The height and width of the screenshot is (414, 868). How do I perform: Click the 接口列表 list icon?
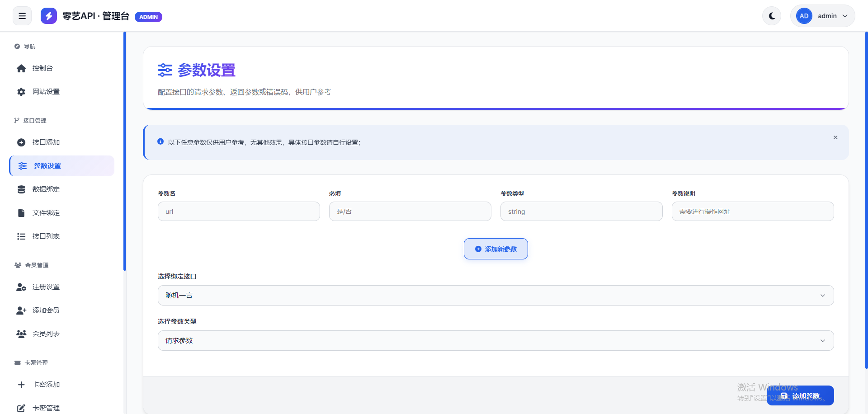click(21, 236)
